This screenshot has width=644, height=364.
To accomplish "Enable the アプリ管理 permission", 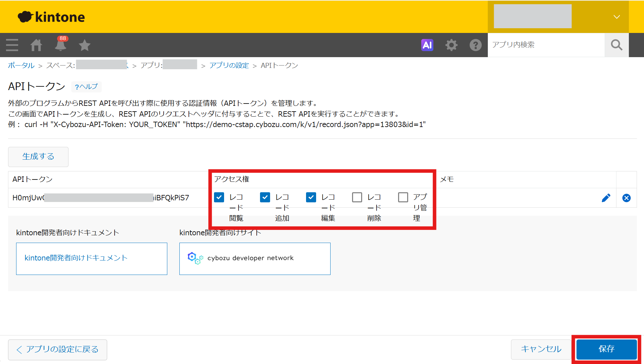I will point(403,197).
